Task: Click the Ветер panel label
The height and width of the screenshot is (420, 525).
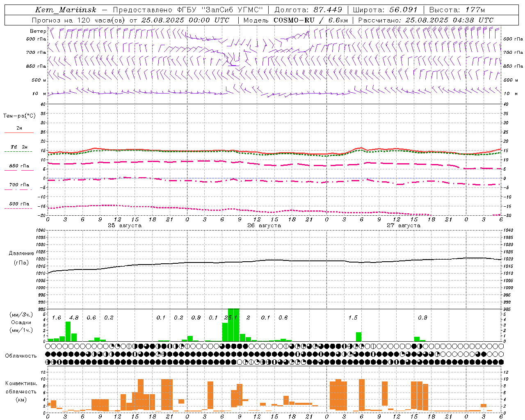Action: [x=38, y=31]
